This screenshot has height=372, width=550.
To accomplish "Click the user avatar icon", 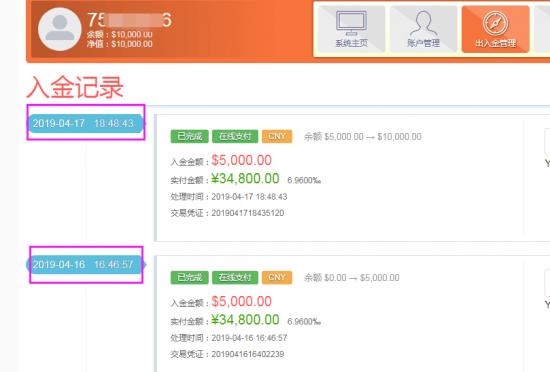I will tap(60, 29).
